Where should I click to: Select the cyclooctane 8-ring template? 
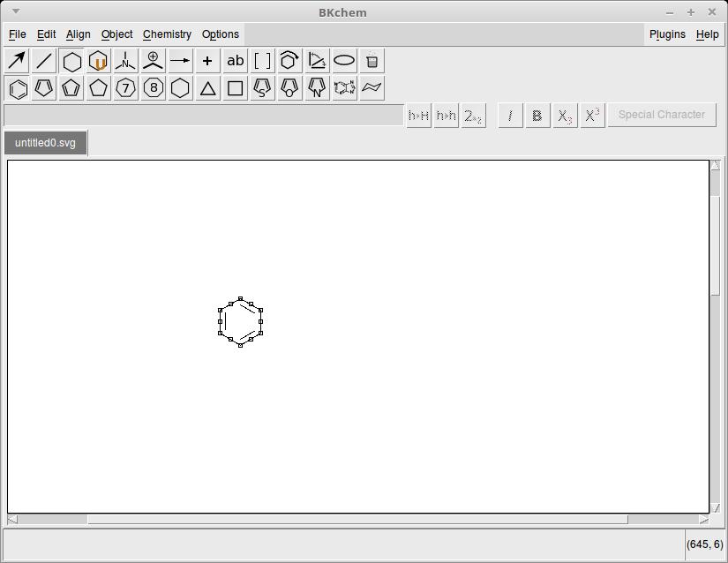154,88
